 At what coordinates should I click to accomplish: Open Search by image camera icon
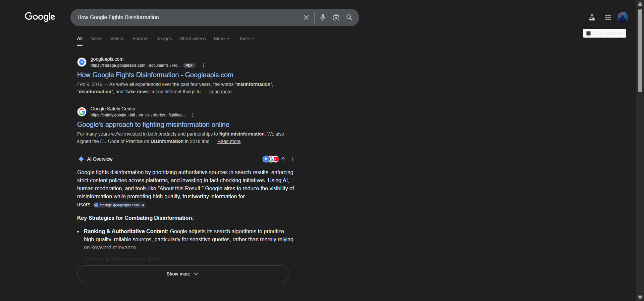point(336,17)
